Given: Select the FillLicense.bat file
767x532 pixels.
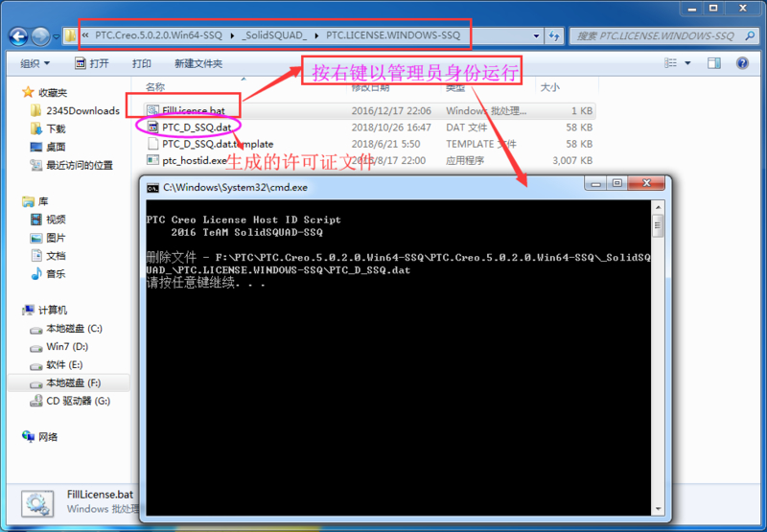Looking at the screenshot, I should click(370, 110).
